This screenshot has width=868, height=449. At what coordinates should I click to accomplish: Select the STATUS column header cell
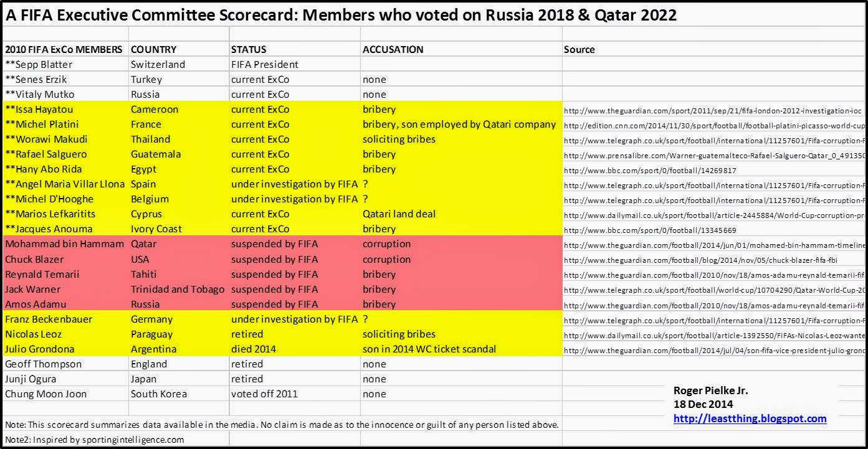pyautogui.click(x=294, y=49)
